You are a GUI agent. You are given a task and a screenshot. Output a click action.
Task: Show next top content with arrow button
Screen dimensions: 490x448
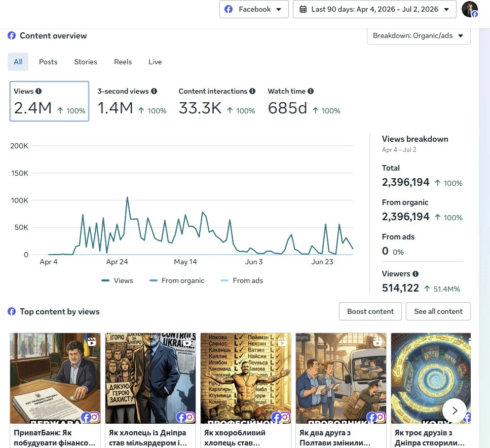click(x=455, y=411)
